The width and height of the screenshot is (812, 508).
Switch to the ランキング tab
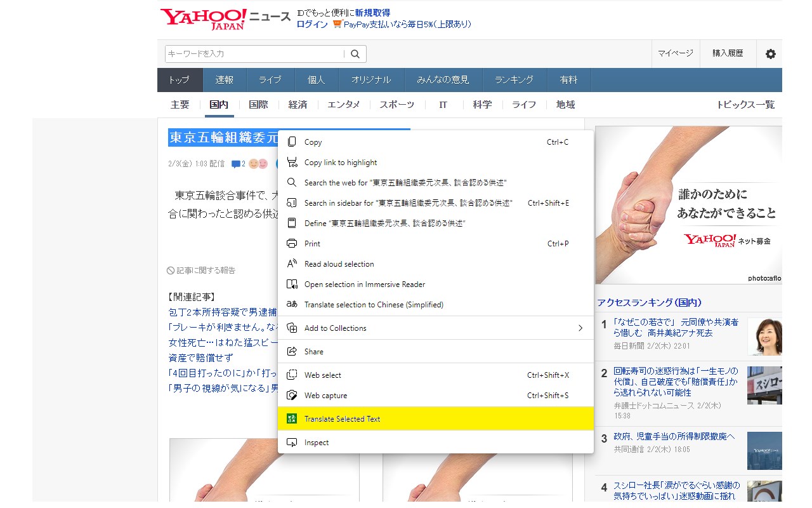pos(514,80)
